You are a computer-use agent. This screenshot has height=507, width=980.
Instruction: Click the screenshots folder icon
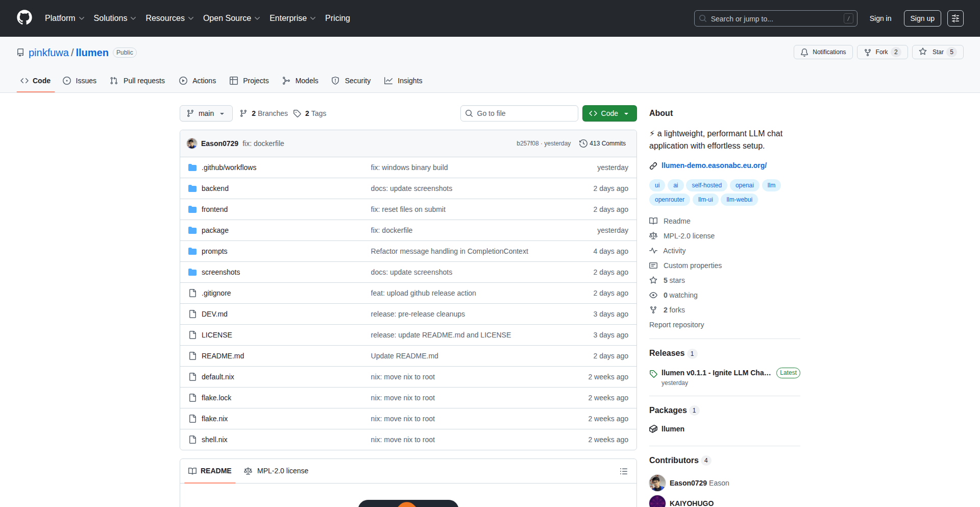click(x=192, y=272)
